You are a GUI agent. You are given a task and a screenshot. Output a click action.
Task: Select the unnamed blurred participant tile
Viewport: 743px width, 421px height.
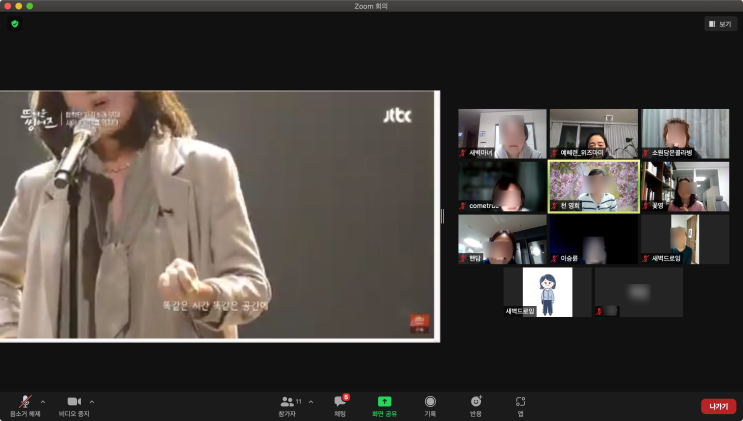[639, 292]
